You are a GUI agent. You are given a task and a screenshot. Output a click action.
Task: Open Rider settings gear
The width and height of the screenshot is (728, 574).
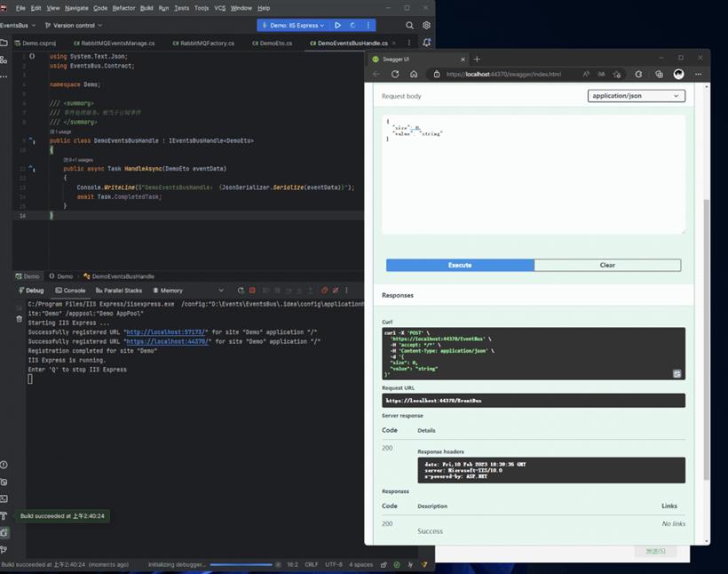(x=426, y=25)
